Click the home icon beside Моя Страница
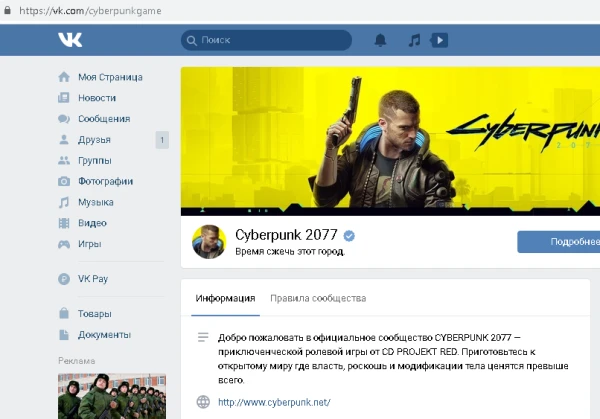The width and height of the screenshot is (600, 419). 64,77
